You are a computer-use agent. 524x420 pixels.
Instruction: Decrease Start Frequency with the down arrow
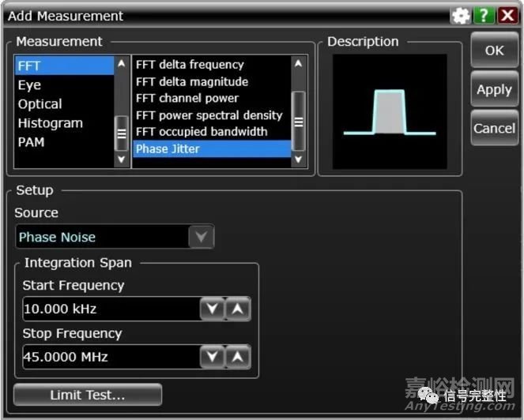[211, 309]
